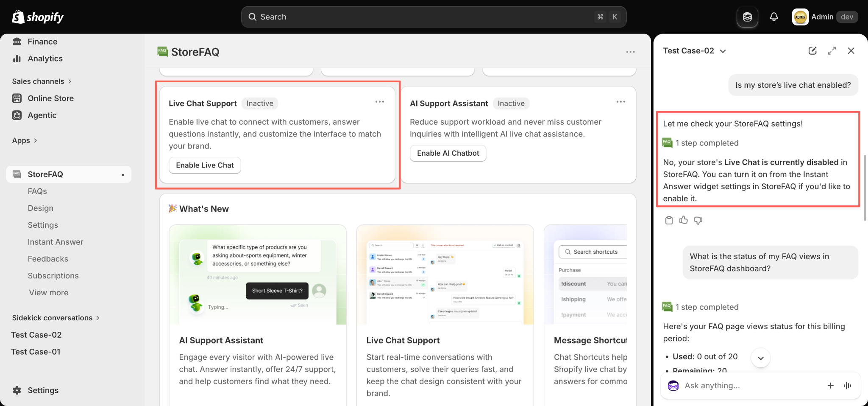Copy the live chat response

669,220
